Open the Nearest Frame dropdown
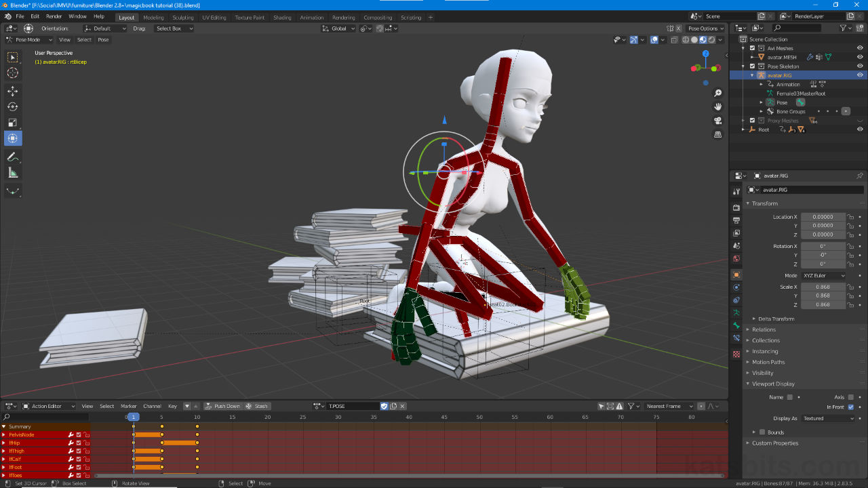This screenshot has width=868, height=488. (x=669, y=406)
